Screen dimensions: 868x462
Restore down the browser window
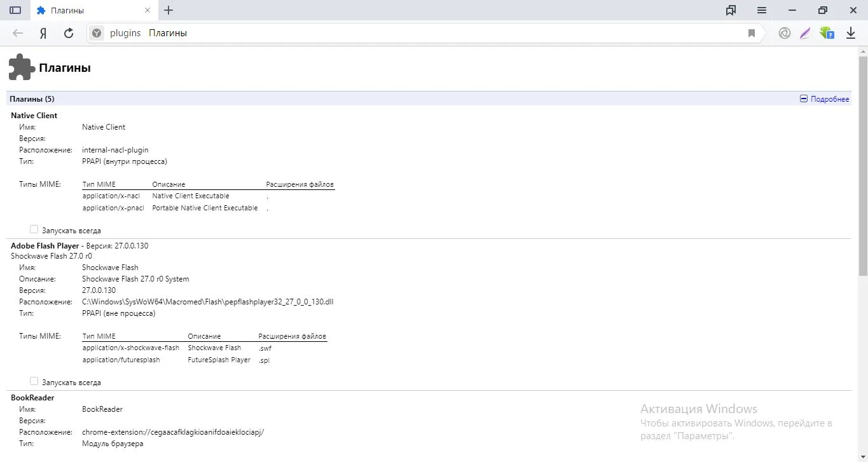823,10
